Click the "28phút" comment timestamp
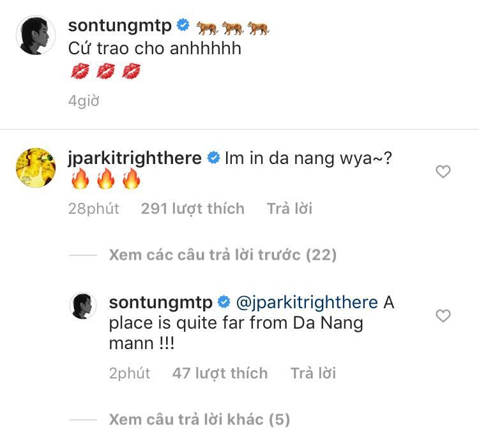479x448 pixels. point(93,209)
